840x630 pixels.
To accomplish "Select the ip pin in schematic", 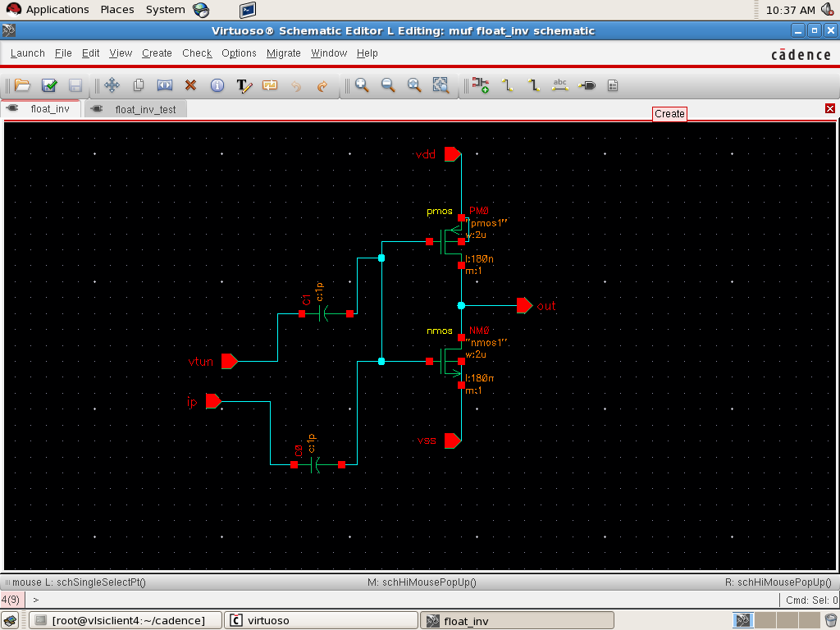I will (213, 401).
